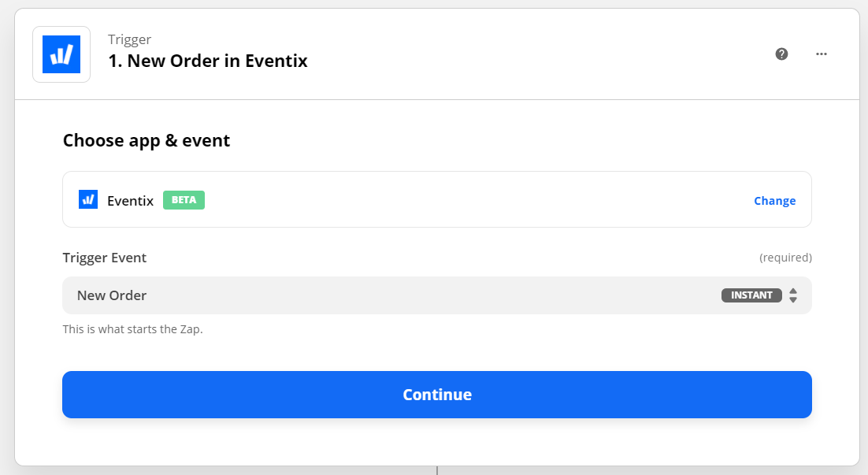868x475 pixels.
Task: Click the up-down arrows on Trigger Event field
Action: [x=792, y=295]
